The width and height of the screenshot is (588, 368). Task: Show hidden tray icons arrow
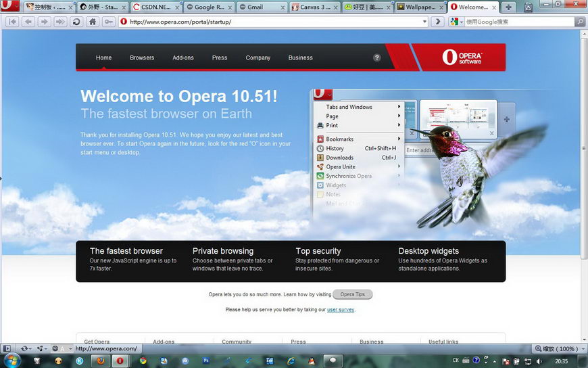tap(494, 361)
